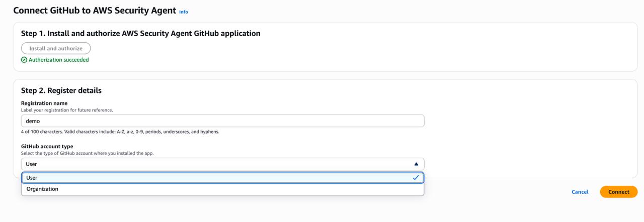Click the GitHub account type label
The width and height of the screenshot is (644, 222).
pos(47,147)
